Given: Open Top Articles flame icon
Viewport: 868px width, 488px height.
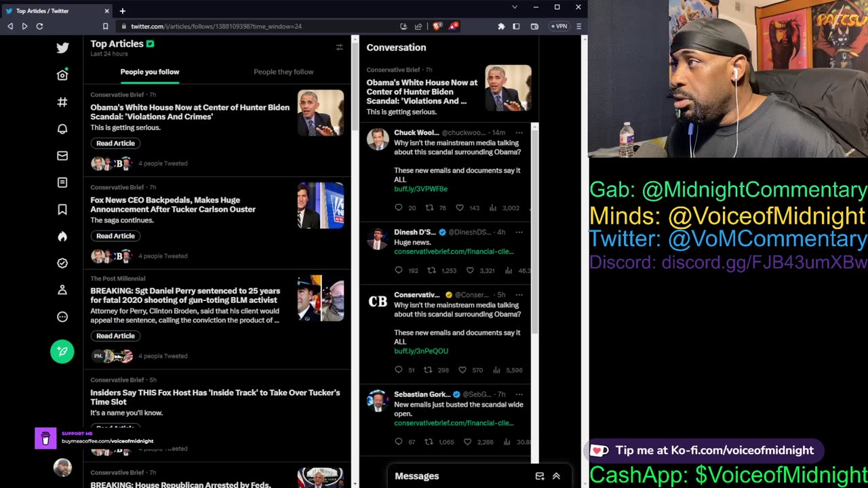Looking at the screenshot, I should 62,237.
